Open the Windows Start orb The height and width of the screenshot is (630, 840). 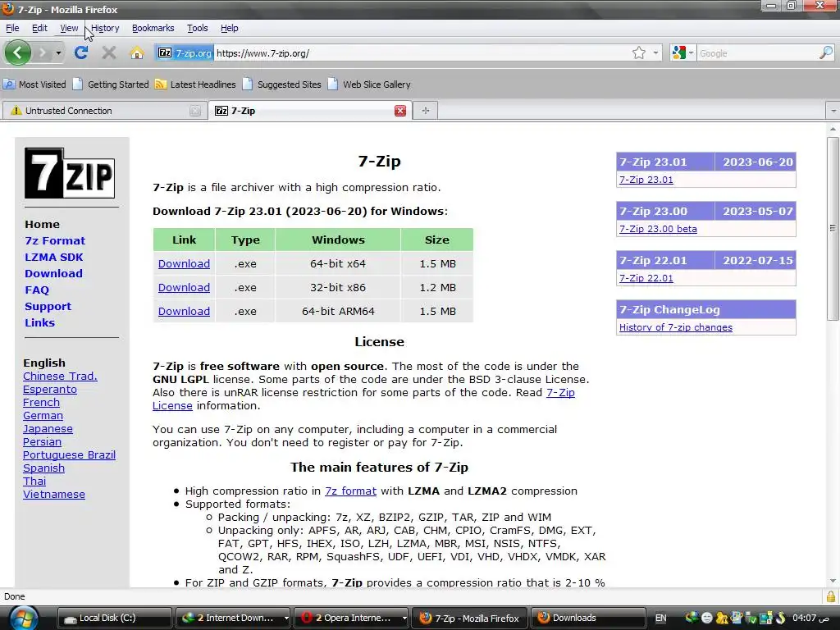(23, 618)
